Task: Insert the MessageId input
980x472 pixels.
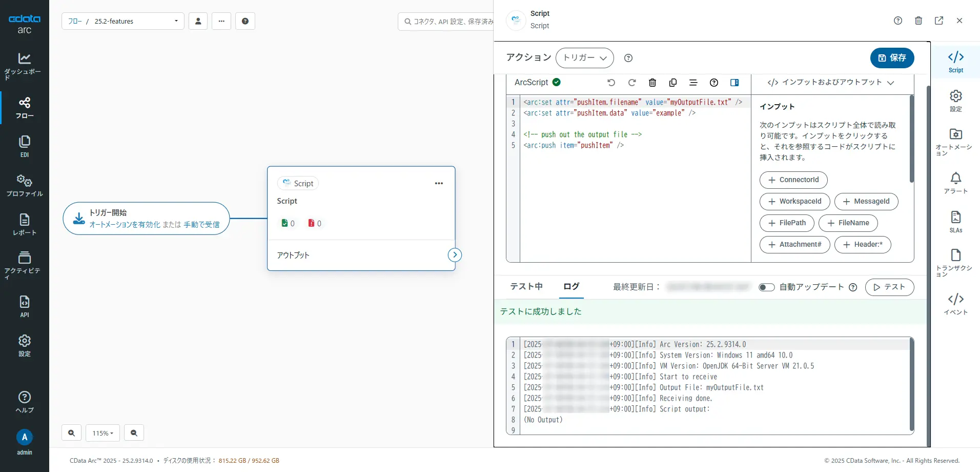Action: (866, 202)
